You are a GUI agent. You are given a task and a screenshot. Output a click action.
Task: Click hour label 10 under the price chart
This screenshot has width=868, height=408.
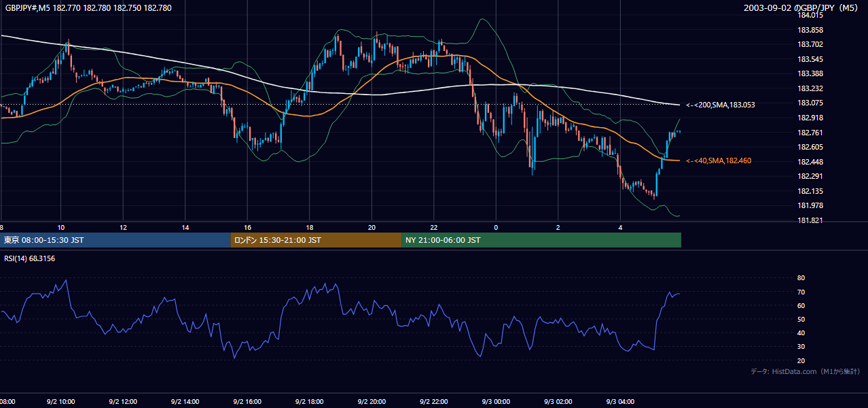point(61,227)
